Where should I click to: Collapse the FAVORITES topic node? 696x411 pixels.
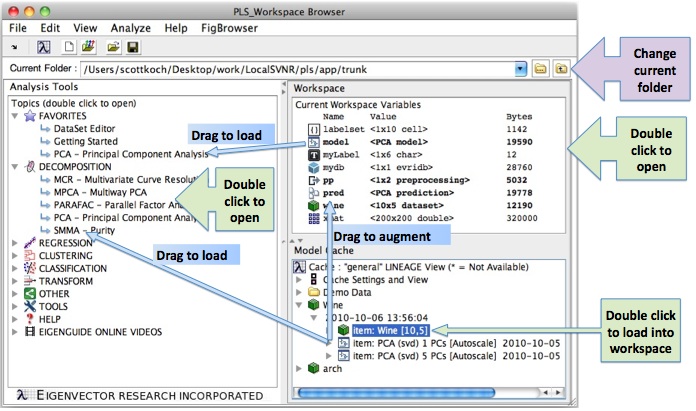click(13, 116)
